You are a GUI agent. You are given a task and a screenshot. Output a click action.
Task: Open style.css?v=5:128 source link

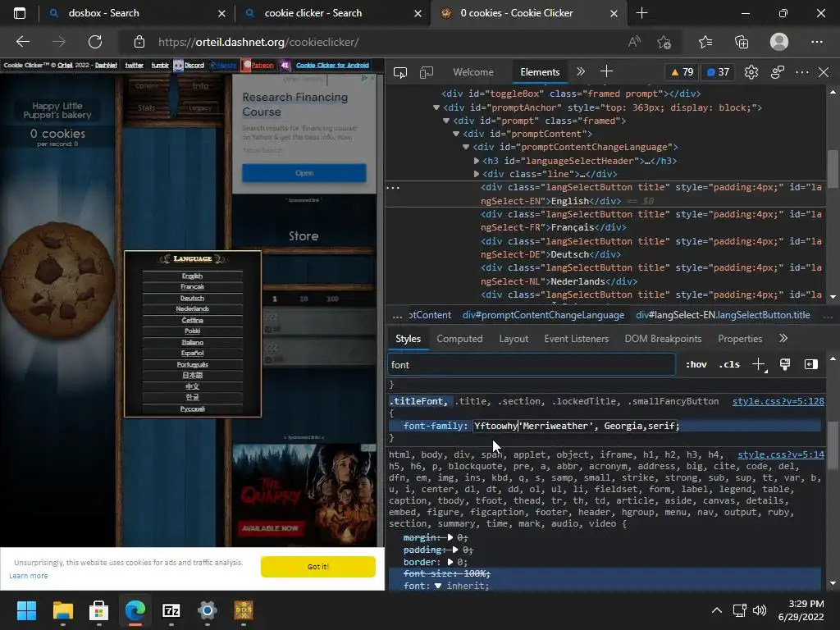point(778,401)
